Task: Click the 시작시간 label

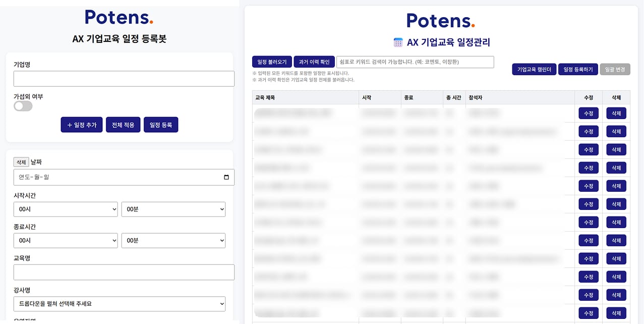Action: [x=25, y=195]
